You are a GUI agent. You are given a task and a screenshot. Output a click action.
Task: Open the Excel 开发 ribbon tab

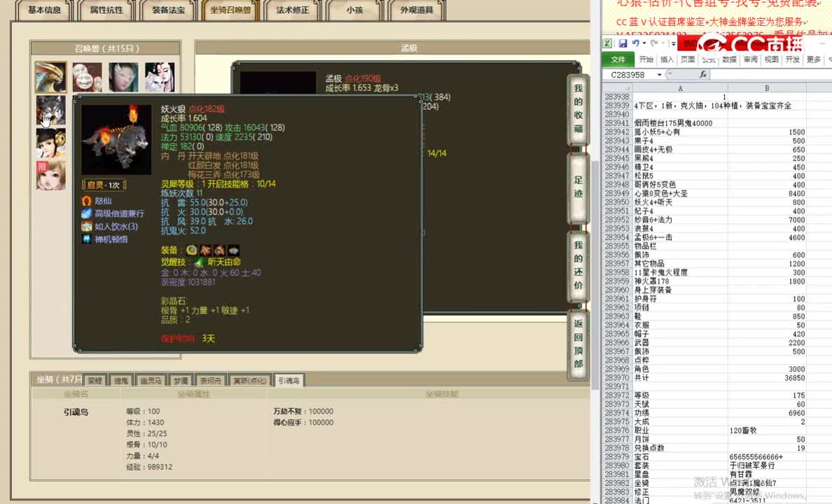pos(793,59)
